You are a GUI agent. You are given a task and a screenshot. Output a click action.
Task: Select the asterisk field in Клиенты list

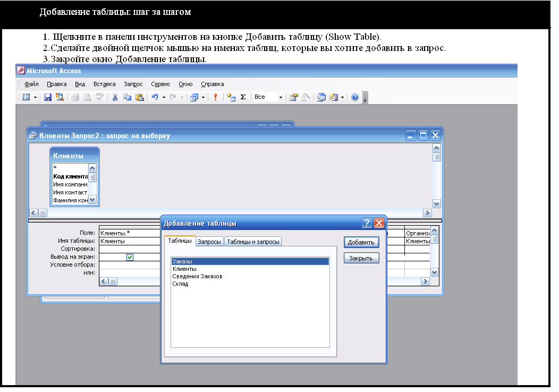click(x=70, y=167)
